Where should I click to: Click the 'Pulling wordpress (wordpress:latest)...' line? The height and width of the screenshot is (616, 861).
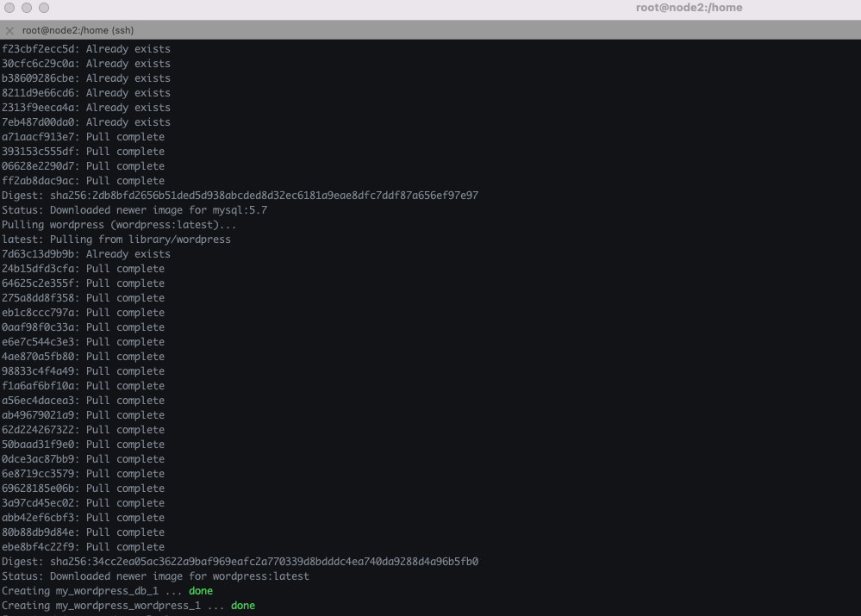[x=119, y=225]
